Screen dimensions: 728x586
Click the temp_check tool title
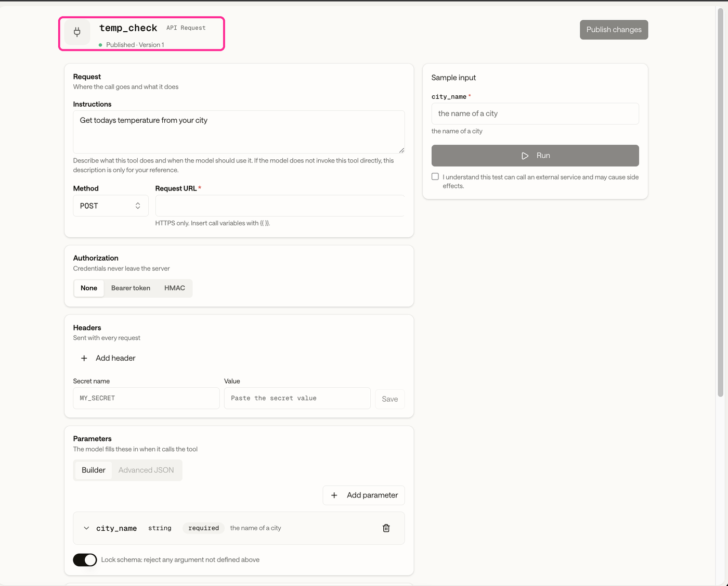click(128, 28)
